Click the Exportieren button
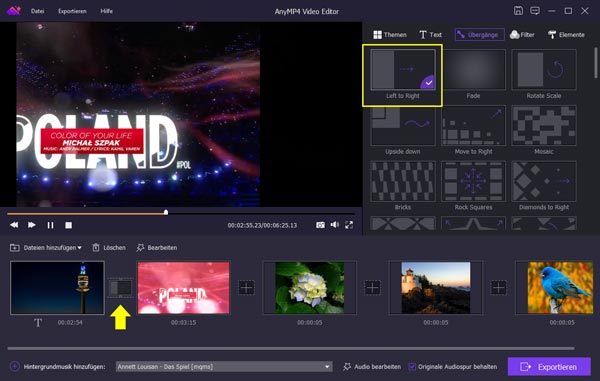Viewport: 600px width, 381px height. tap(549, 367)
